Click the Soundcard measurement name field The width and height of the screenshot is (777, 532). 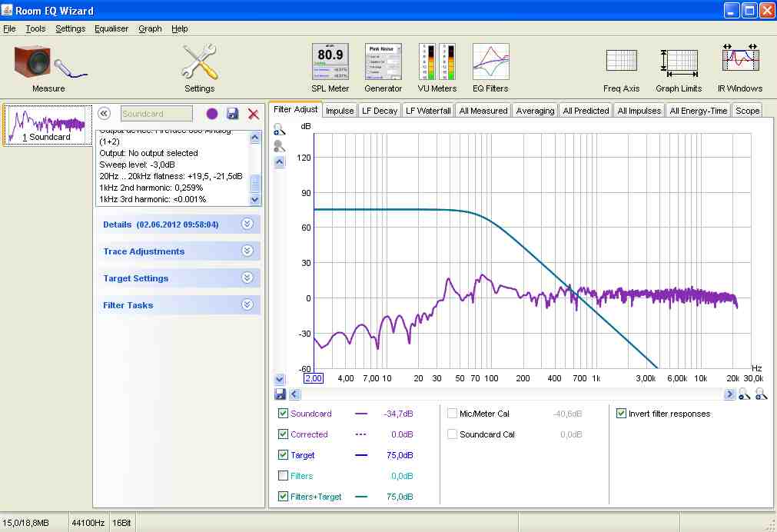tap(157, 114)
